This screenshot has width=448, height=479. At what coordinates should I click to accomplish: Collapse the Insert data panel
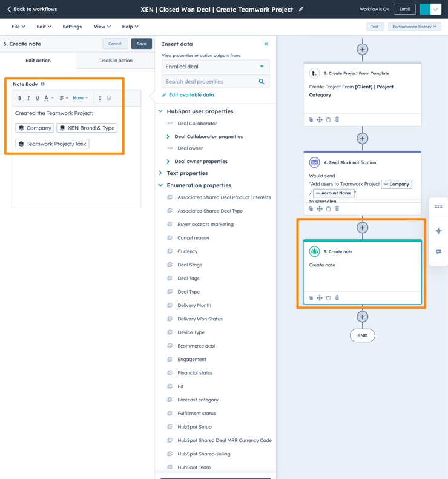coord(266,44)
